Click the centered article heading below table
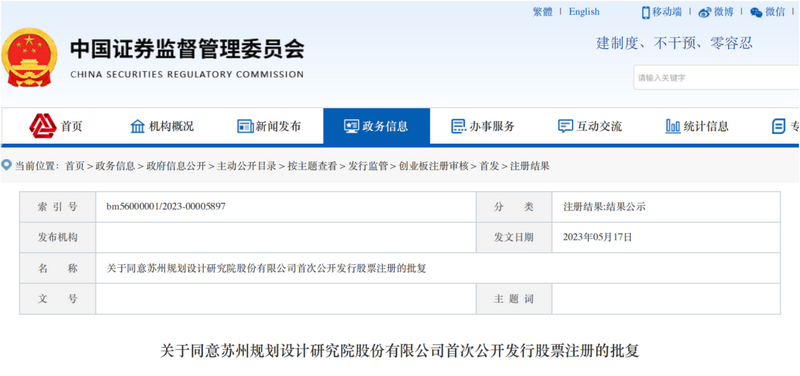The height and width of the screenshot is (376, 800). 399,351
